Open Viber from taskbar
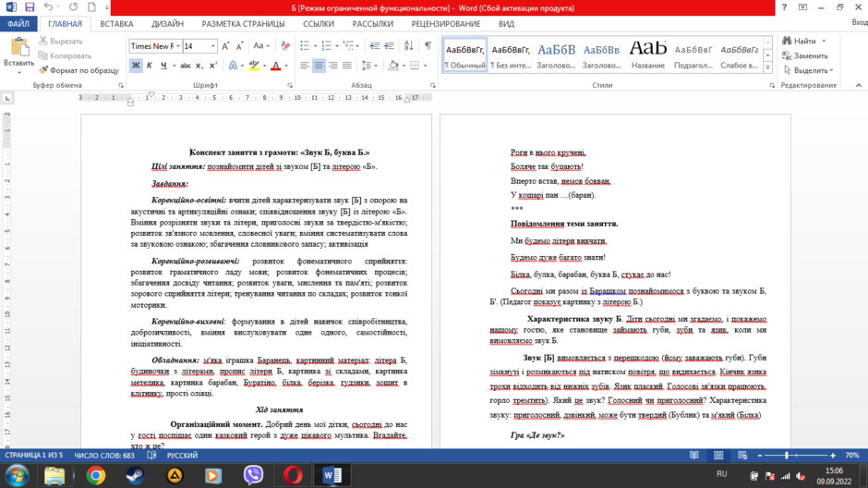This screenshot has width=868, height=488. (253, 475)
